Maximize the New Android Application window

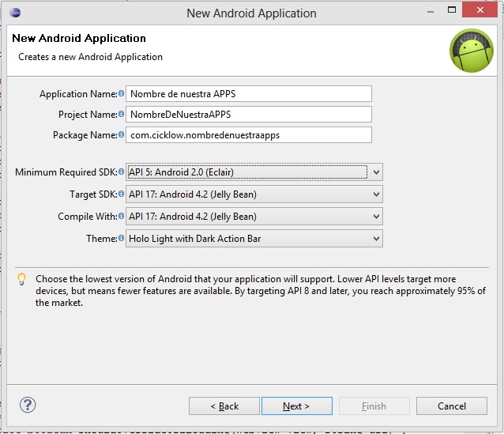pyautogui.click(x=452, y=10)
